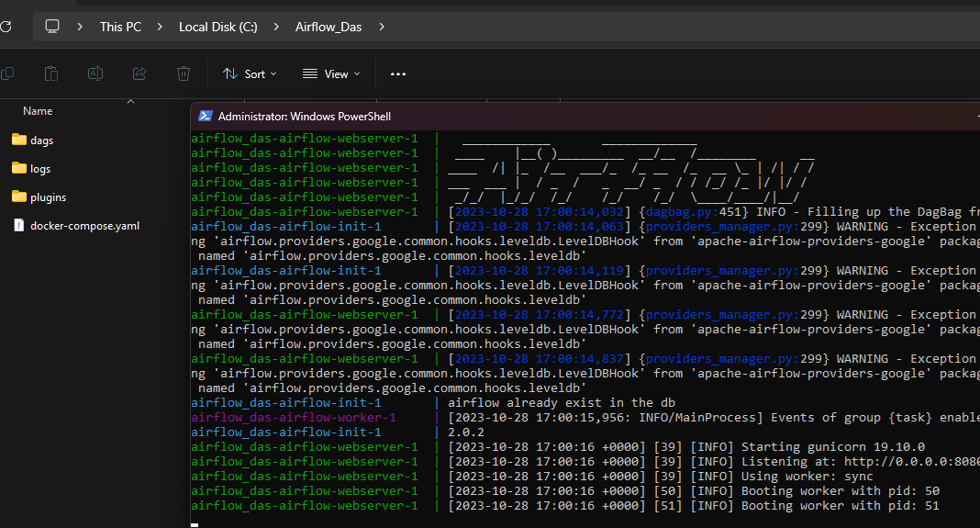Select the docker-compose.yaml file
Image resolution: width=980 pixels, height=528 pixels.
[x=84, y=226]
